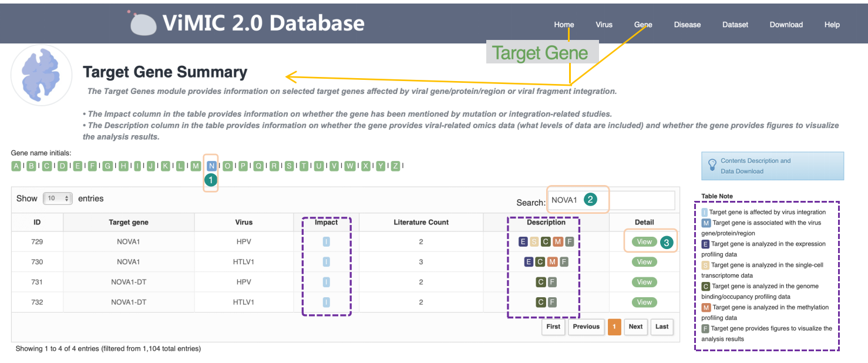Go to the Download page
The width and height of the screenshot is (868, 363).
tap(786, 25)
